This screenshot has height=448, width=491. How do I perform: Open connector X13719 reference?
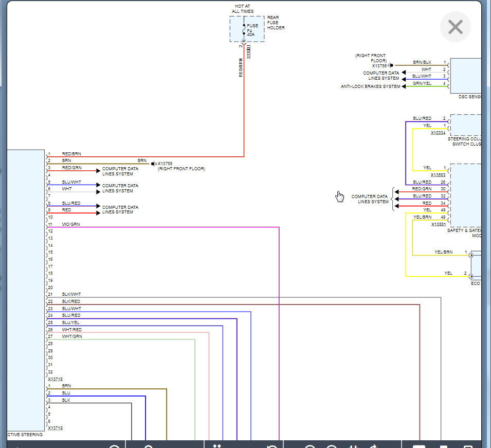click(55, 428)
